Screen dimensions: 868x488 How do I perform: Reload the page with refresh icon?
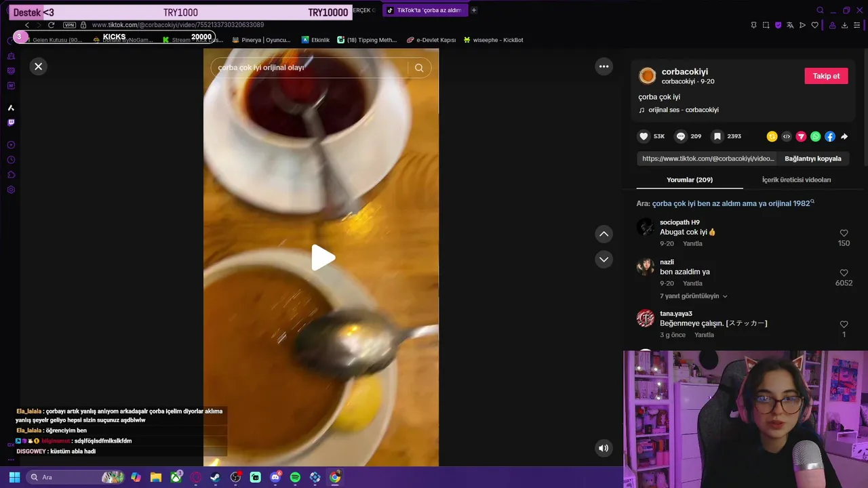coord(51,25)
